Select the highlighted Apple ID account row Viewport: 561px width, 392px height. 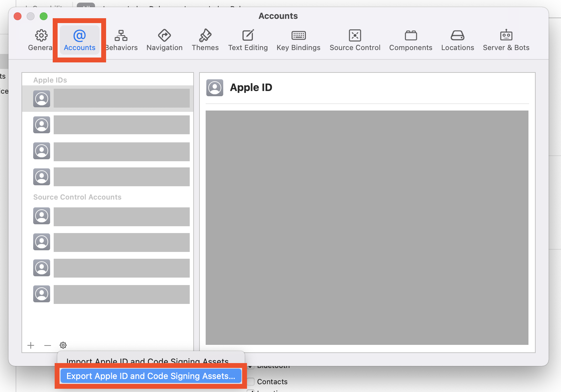click(108, 98)
